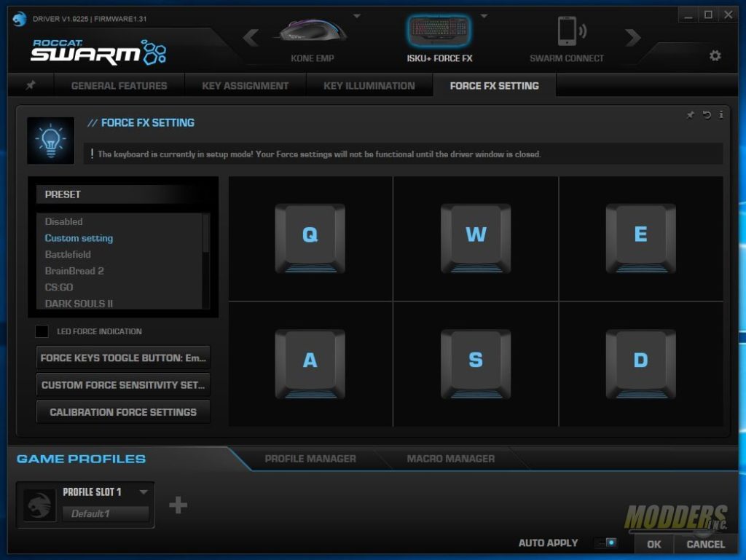
Task: Click the Default1 profile name field
Action: point(106,513)
